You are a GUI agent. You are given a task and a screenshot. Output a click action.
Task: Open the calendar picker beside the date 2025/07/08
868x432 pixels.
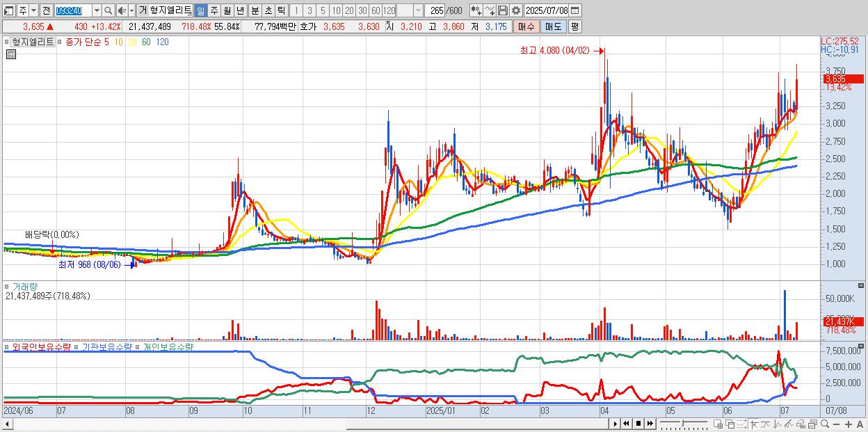coord(575,10)
